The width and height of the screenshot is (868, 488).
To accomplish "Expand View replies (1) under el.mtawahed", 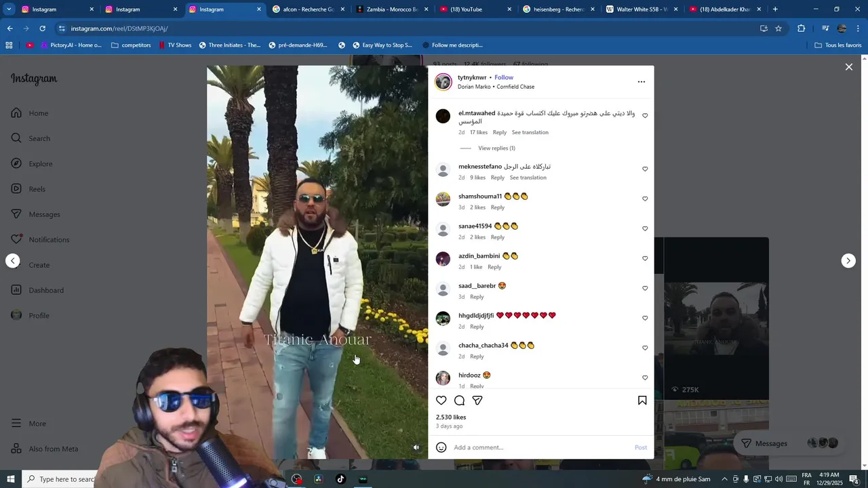I will pos(496,148).
